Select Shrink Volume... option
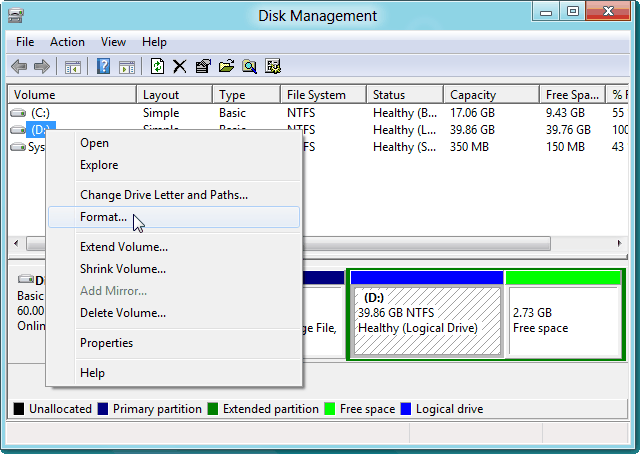Screen dimensions: 640x454 point(174,269)
